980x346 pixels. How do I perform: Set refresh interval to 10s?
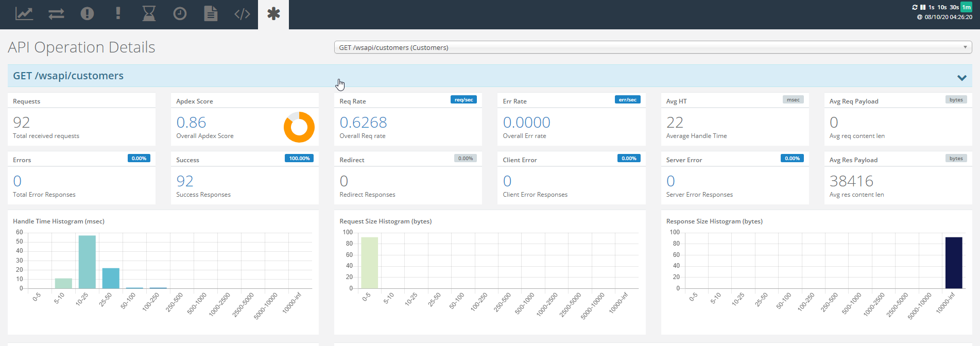(942, 7)
